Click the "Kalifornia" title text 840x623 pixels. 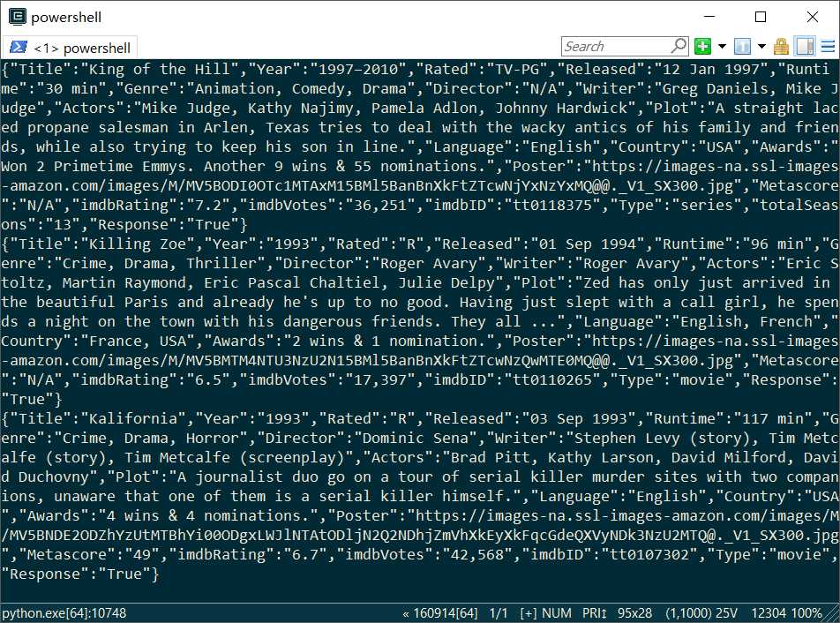(x=132, y=418)
